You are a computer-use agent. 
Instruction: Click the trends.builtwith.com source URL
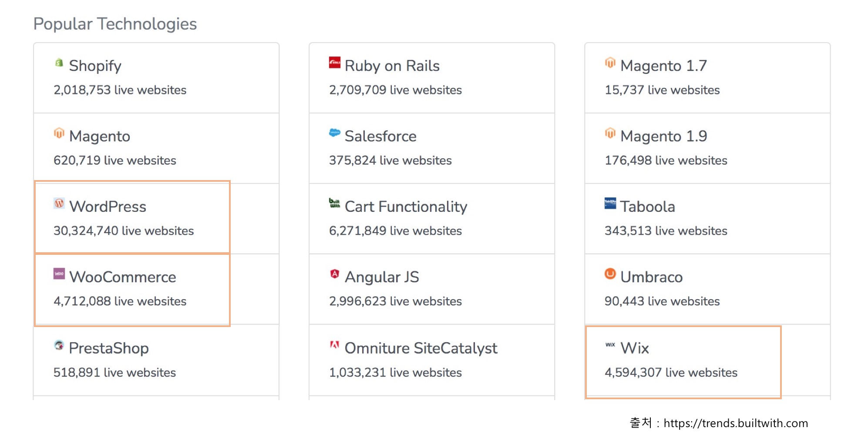(736, 423)
